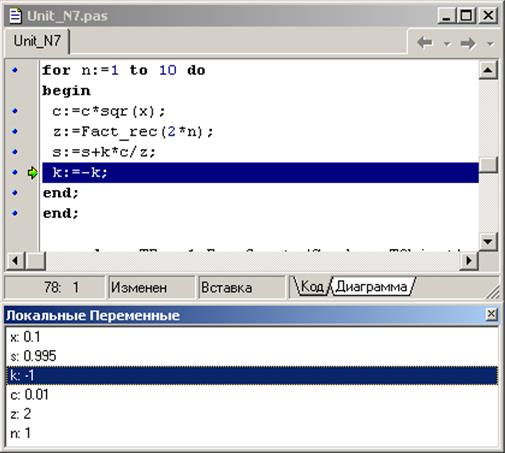Select the variable row z: 2
Viewport: 505px width, 453px height.
click(x=252, y=414)
